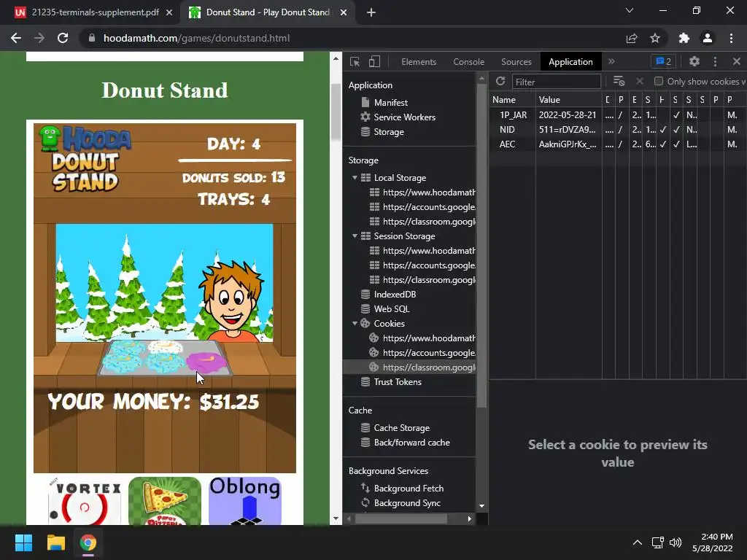Go back to the previous page
The image size is (747, 560).
[x=16, y=38]
